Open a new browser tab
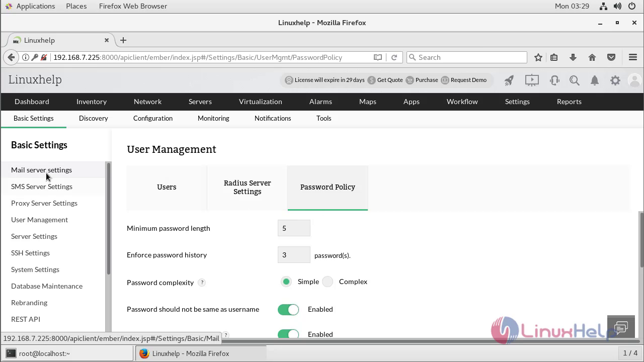644x362 pixels. pyautogui.click(x=123, y=40)
